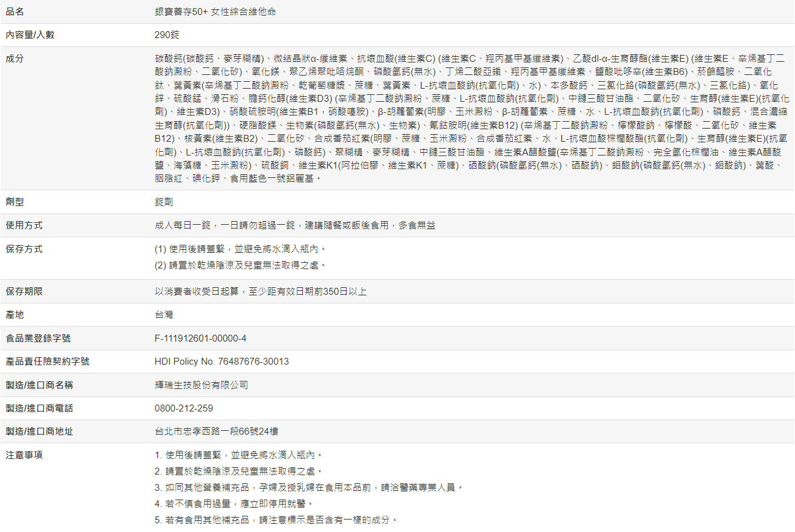Click the product name 銀寶善存50+ 女性綜合維他命
Image resolution: width=795 pixels, height=532 pixels.
[x=215, y=12]
